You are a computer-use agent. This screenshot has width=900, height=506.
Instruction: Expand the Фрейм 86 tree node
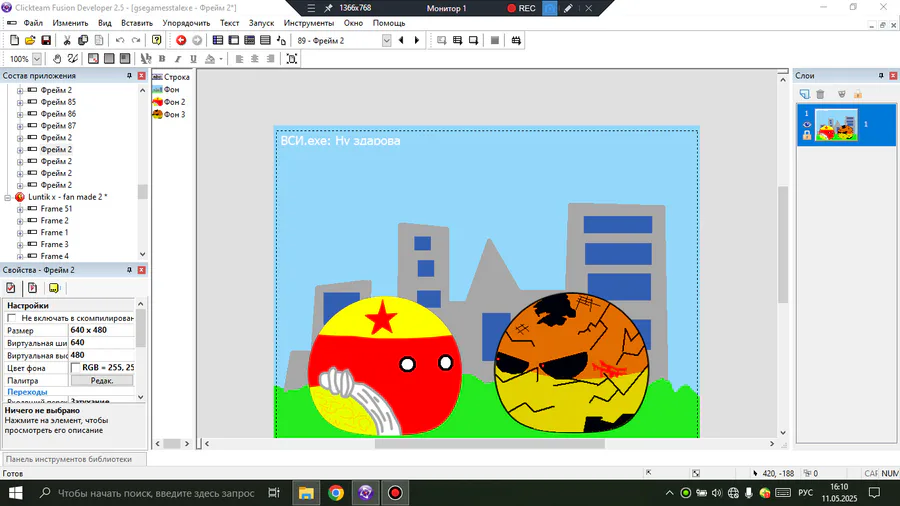20,114
